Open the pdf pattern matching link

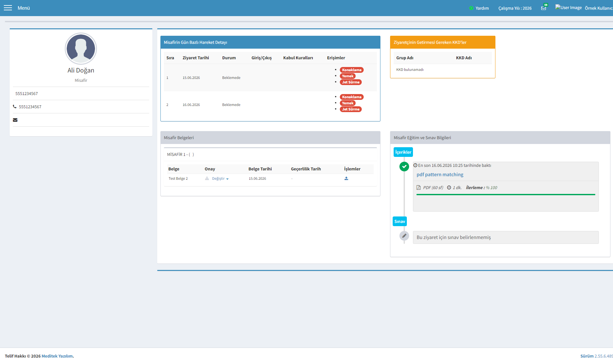pyautogui.click(x=440, y=175)
